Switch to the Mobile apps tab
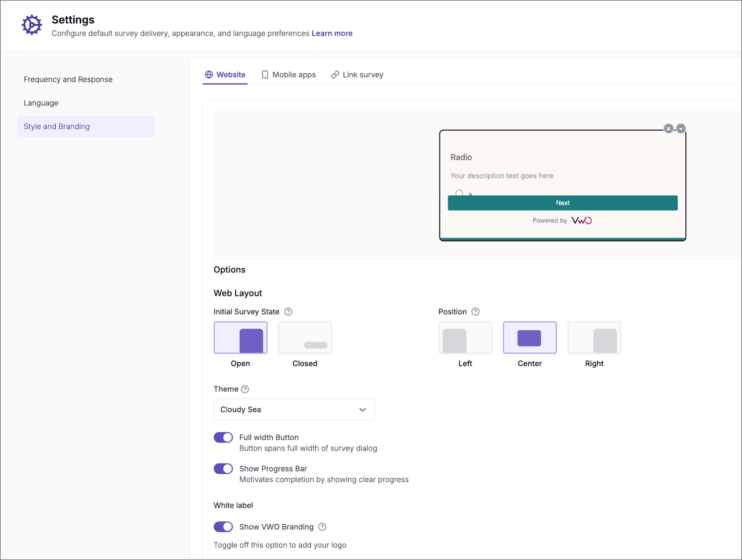Image resolution: width=742 pixels, height=560 pixels. pyautogui.click(x=288, y=75)
